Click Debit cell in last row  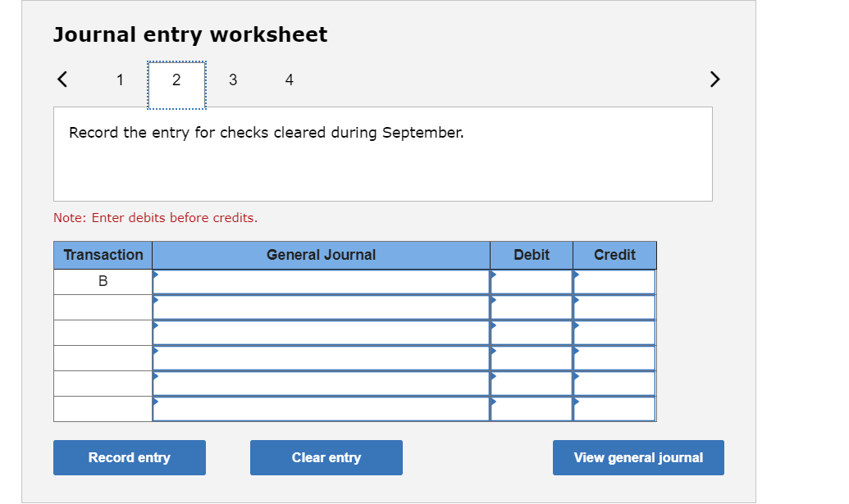tap(532, 409)
